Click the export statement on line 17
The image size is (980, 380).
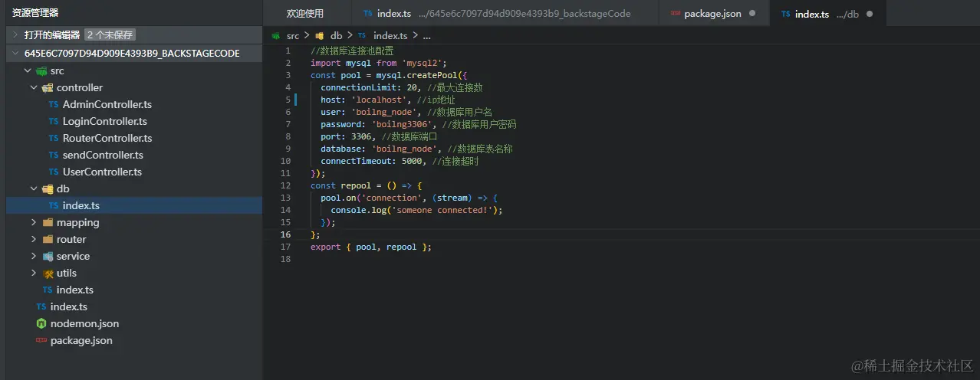(371, 247)
